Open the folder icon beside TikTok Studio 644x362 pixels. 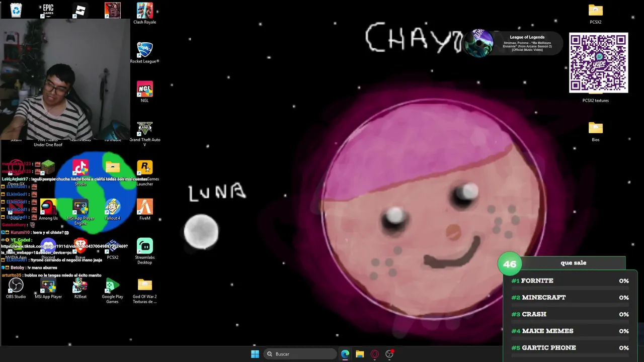113,167
